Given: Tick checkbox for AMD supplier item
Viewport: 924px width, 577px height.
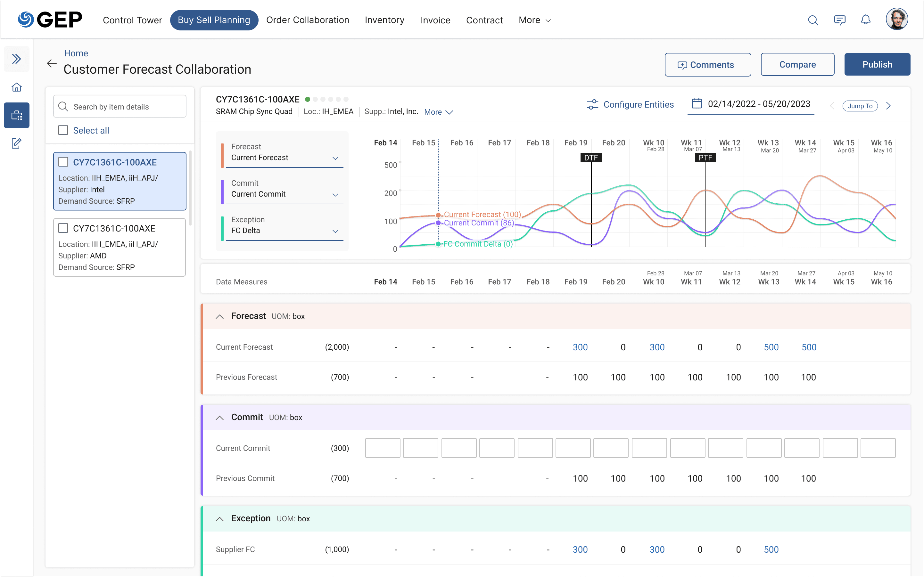Looking at the screenshot, I should coord(63,228).
